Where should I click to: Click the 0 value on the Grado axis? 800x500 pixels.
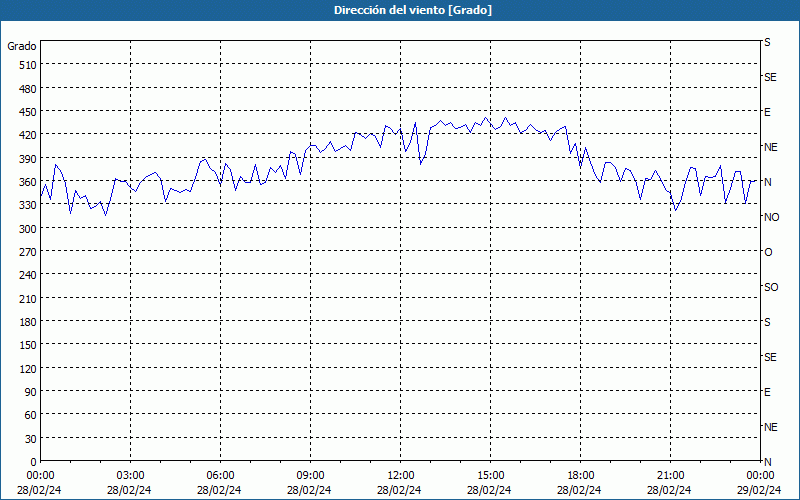34,462
